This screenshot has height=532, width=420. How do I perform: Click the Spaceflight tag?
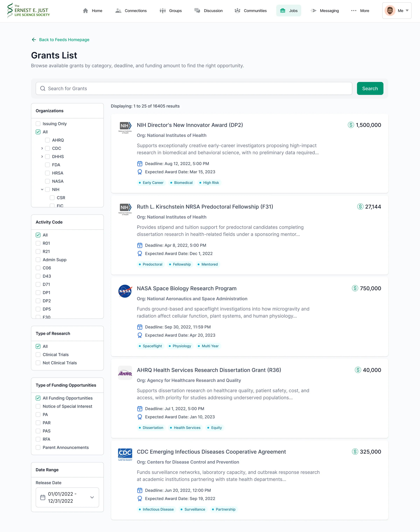(x=150, y=346)
